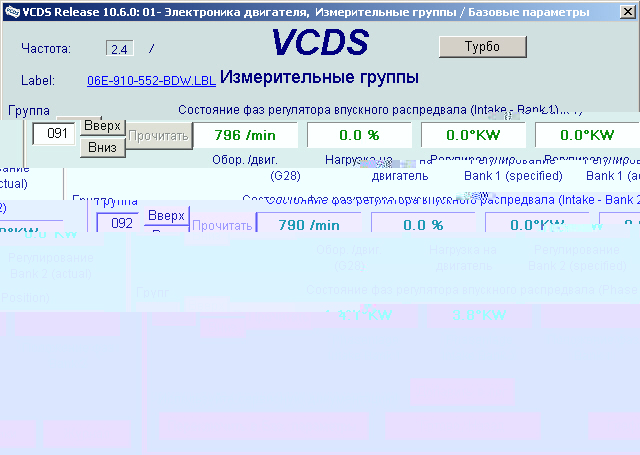The width and height of the screenshot is (640, 455).
Task: Click the 790 /min value field
Action: 309,224
